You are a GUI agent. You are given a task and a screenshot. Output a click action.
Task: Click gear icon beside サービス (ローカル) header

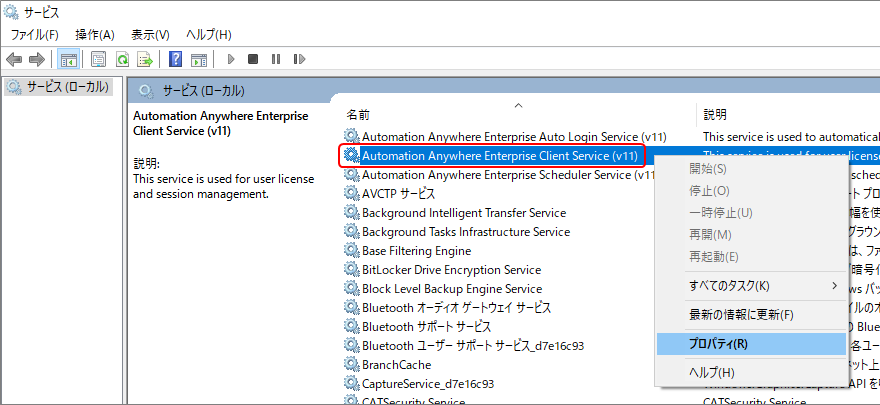point(146,90)
